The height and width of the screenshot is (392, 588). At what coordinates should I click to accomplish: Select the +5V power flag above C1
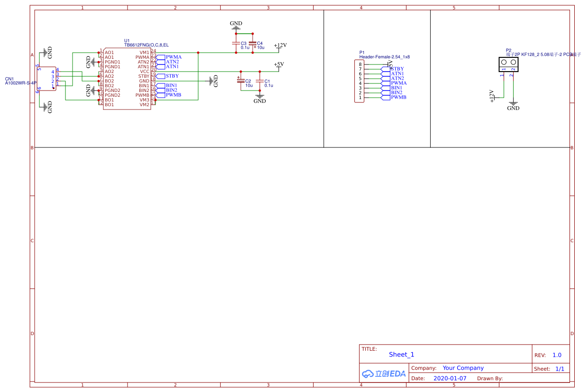279,65
